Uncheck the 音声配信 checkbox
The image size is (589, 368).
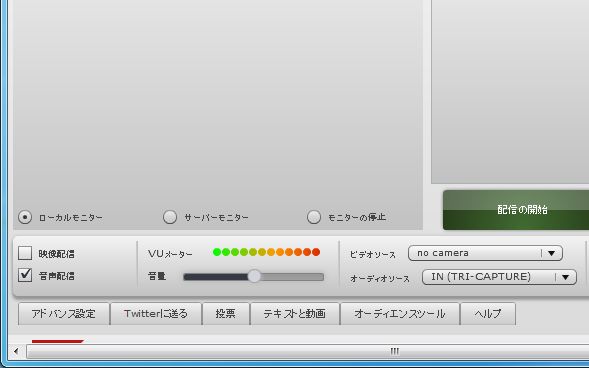pos(25,276)
